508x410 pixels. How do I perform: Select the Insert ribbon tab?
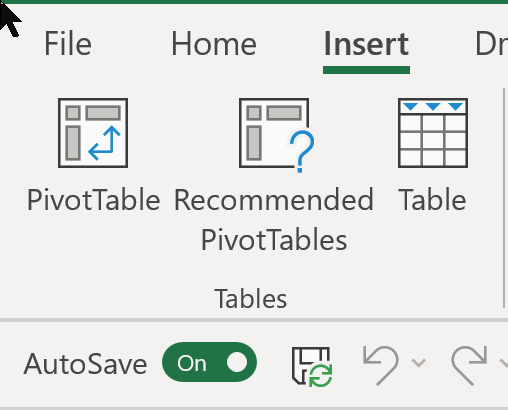pos(366,44)
